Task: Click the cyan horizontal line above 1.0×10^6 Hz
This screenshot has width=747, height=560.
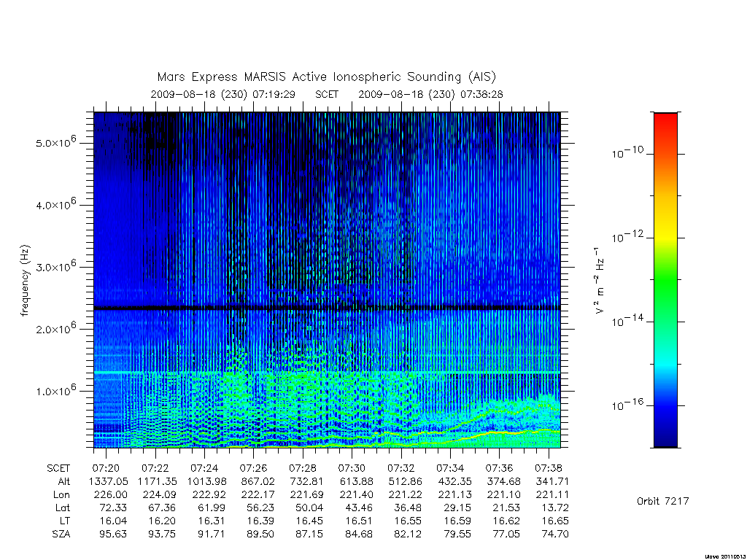Action: tap(327, 373)
